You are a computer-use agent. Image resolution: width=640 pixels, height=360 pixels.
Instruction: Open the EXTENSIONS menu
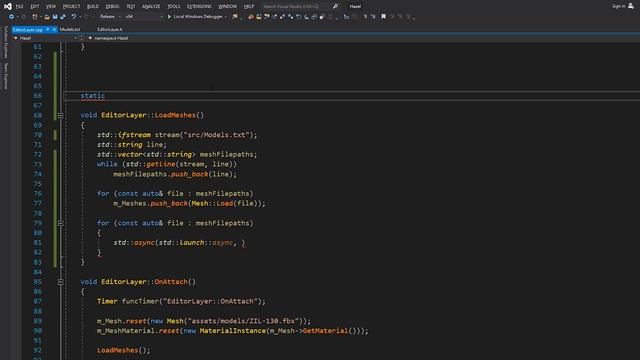pos(199,7)
